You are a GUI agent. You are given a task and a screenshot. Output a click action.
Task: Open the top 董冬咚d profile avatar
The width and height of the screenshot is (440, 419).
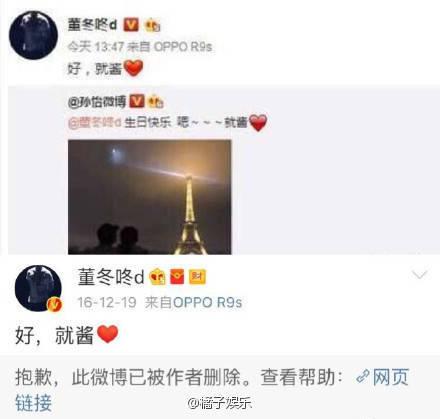click(x=33, y=35)
